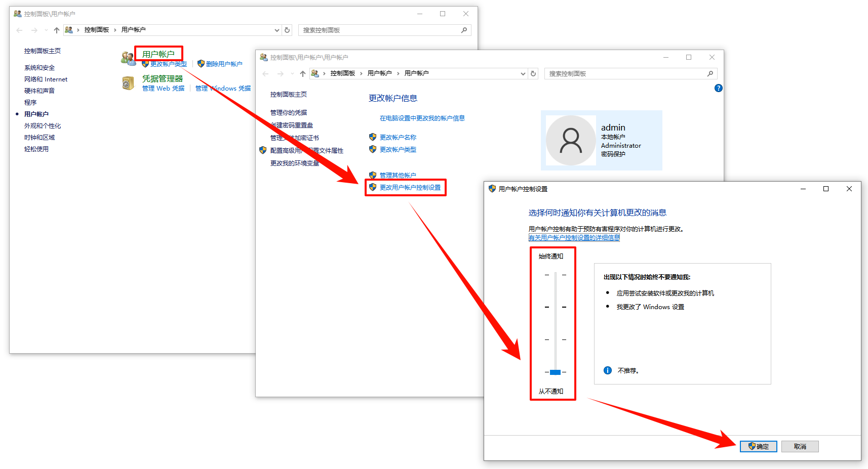This screenshot has width=868, height=469.
Task: Open address bar dropdown in second window
Action: tap(523, 74)
